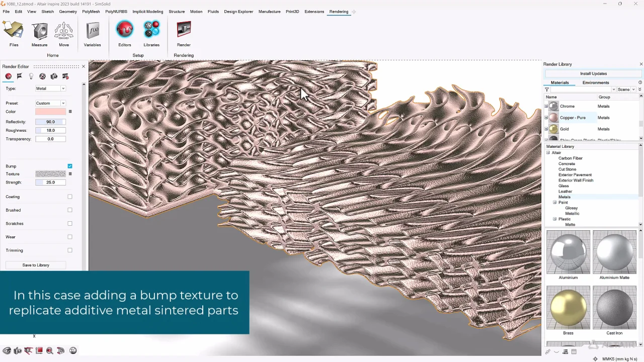This screenshot has height=362, width=644.
Task: Open the Implicit Modeling ribbon tab
Action: 148,12
